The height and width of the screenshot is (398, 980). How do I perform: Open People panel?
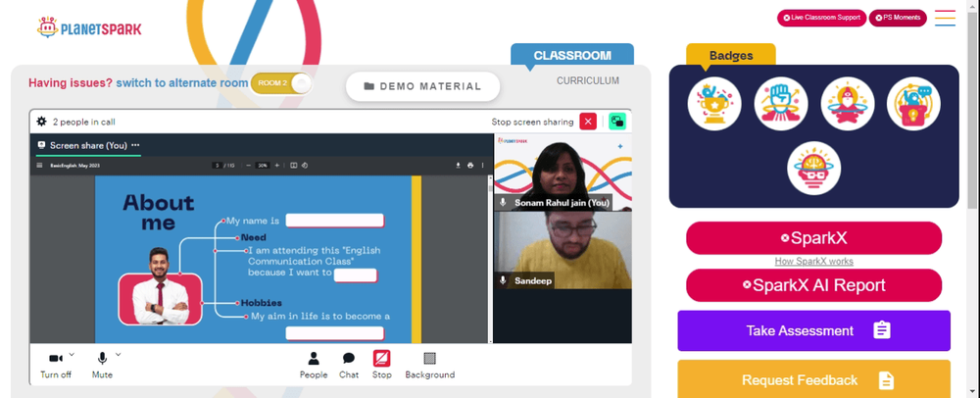click(314, 366)
